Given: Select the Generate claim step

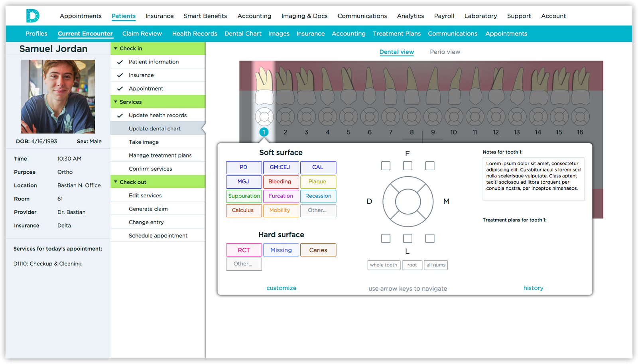Looking at the screenshot, I should [x=158, y=209].
